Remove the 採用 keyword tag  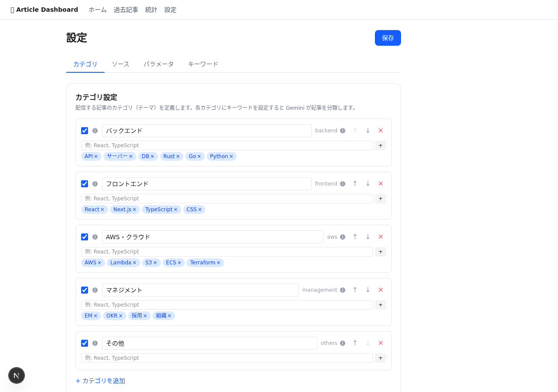(x=145, y=316)
